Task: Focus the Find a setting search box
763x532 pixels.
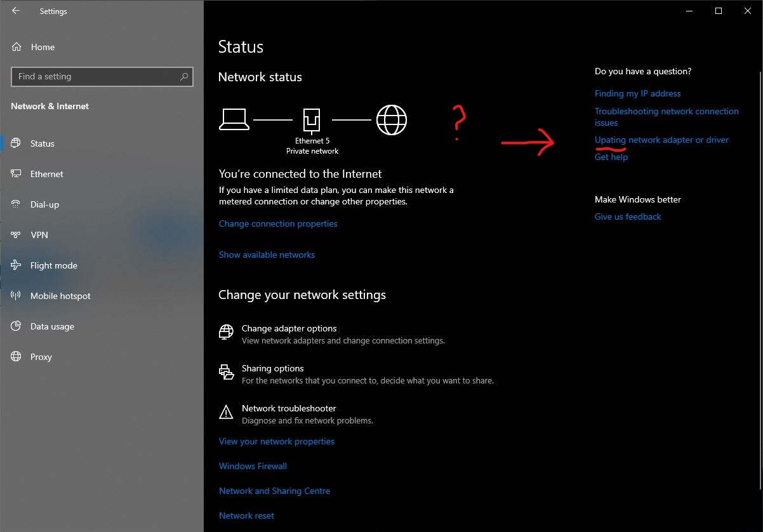Action: pos(102,77)
